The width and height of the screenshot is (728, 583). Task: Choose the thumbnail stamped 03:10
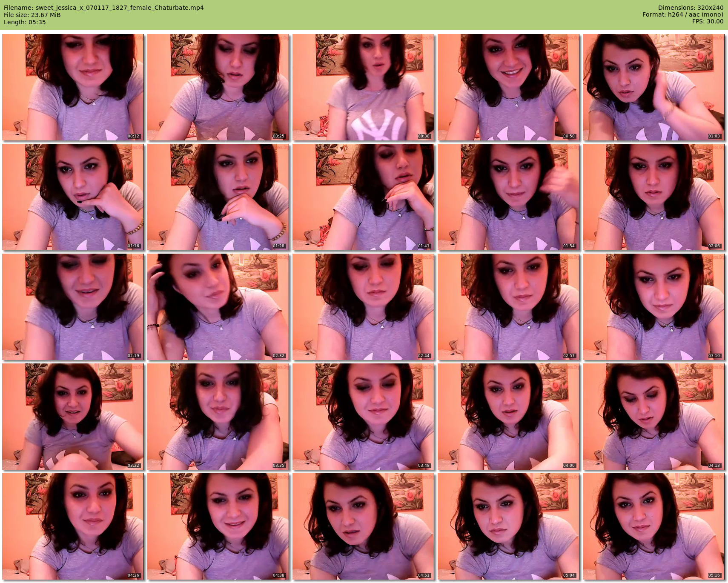pyautogui.click(x=653, y=307)
